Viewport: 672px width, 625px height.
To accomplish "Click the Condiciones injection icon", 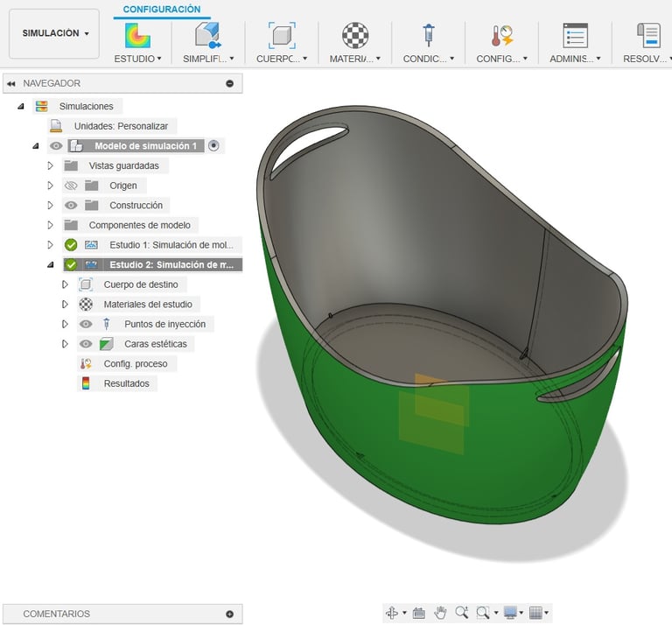I will pyautogui.click(x=428, y=36).
